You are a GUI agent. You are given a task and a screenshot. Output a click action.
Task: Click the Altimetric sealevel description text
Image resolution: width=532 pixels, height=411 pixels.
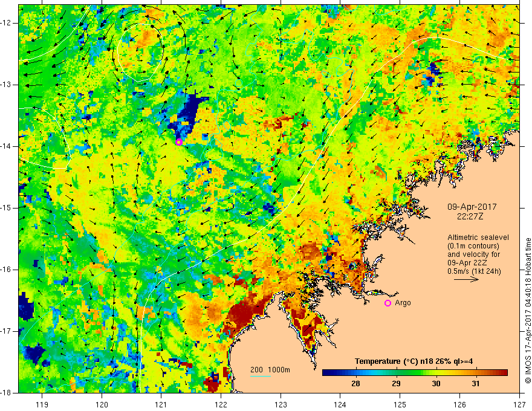point(478,254)
